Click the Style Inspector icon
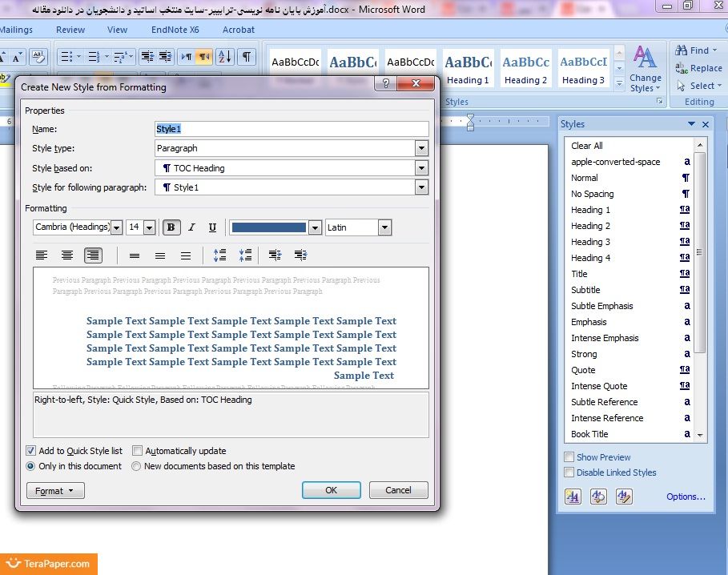Viewport: 728px width, 575px height. [x=598, y=497]
